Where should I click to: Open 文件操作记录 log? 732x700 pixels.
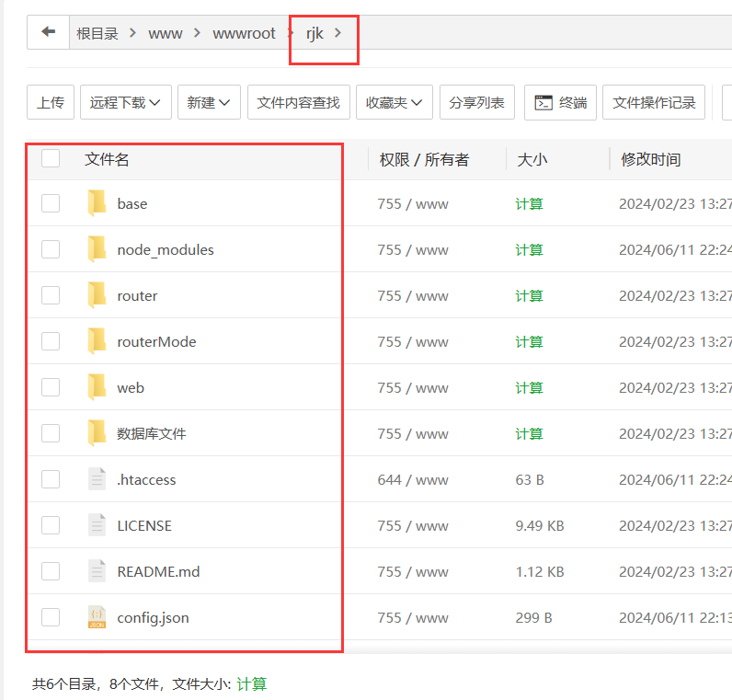click(x=654, y=102)
